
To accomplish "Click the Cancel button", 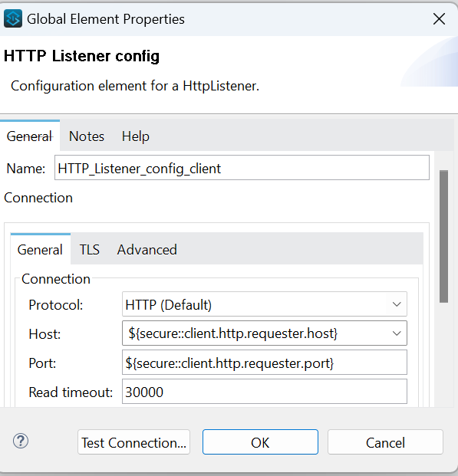I will point(385,442).
